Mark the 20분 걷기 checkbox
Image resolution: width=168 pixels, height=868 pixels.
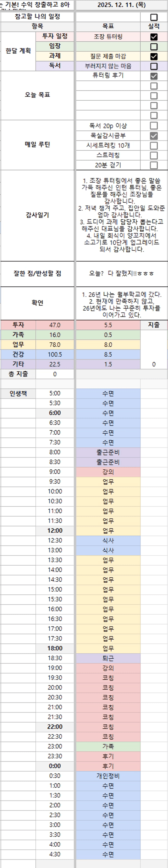tap(154, 165)
